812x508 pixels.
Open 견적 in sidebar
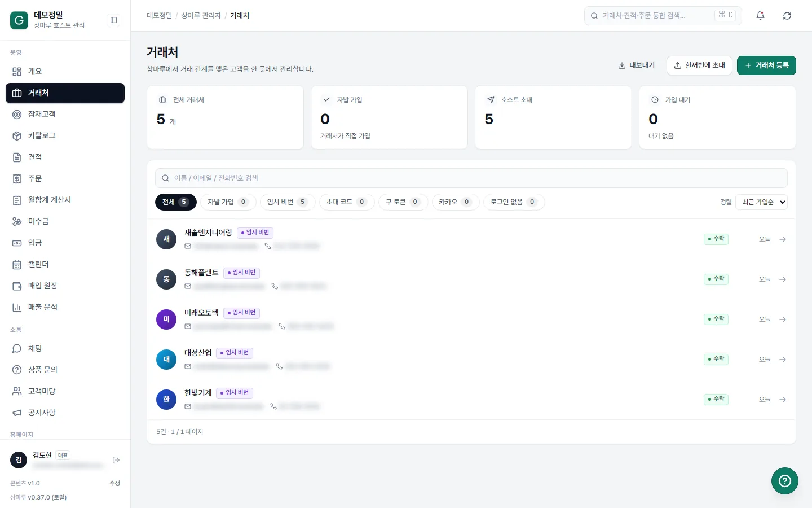tap(65, 157)
